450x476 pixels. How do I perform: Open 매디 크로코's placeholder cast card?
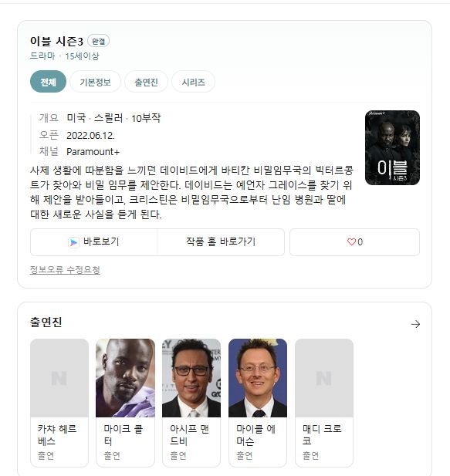(x=324, y=403)
